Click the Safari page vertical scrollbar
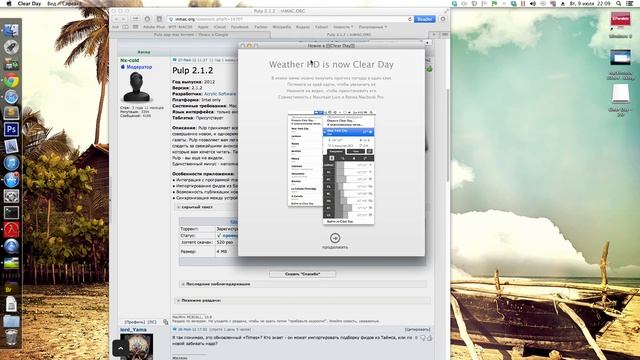The height and width of the screenshot is (360, 640). [x=448, y=135]
